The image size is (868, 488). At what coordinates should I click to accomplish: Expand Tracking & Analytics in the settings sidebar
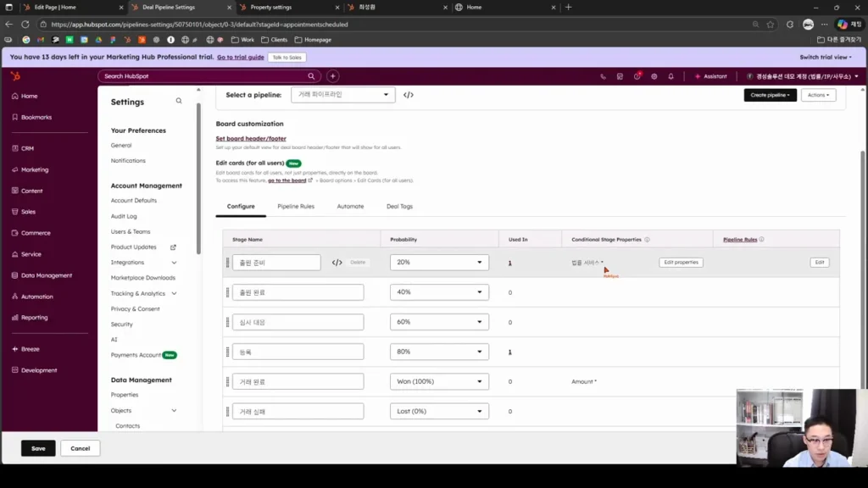click(174, 294)
